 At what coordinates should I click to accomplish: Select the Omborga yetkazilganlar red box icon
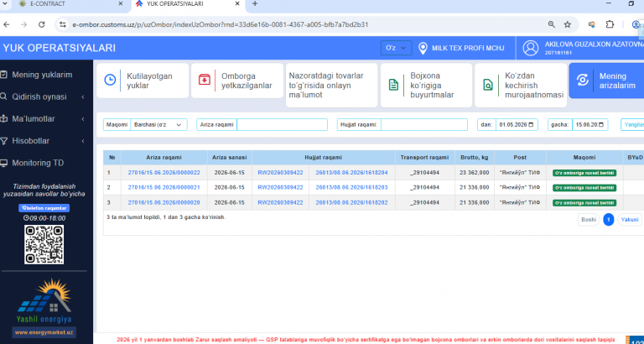pyautogui.click(x=205, y=80)
